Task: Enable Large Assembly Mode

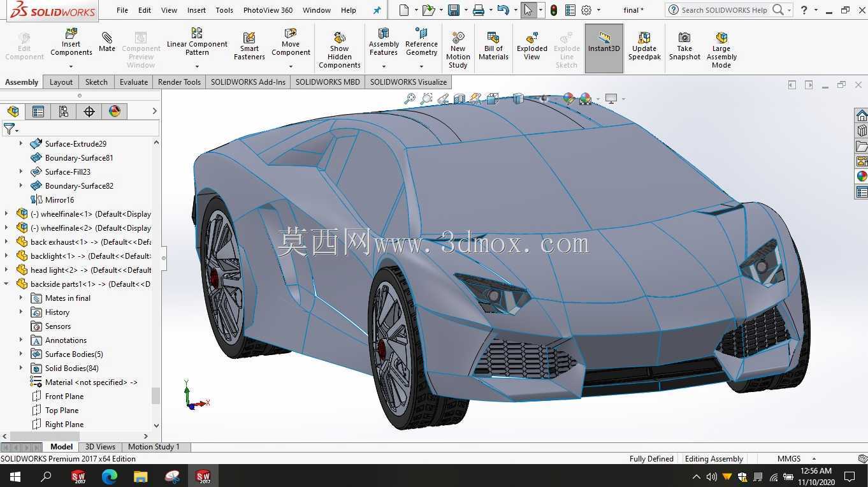Action: coord(721,49)
